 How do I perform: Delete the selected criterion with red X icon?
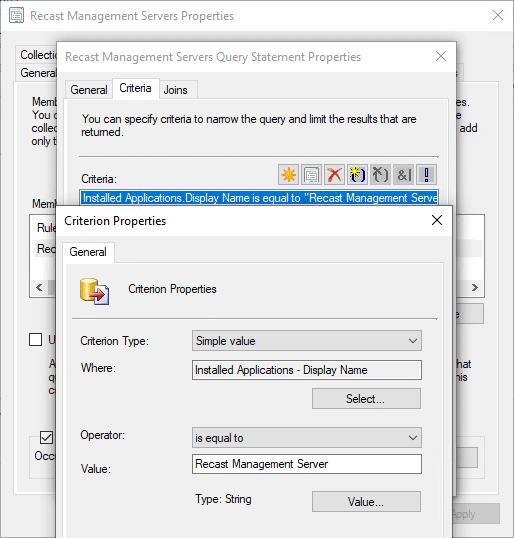point(334,175)
